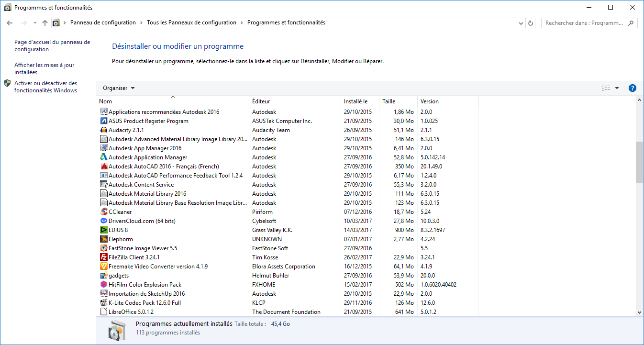
Task: Click install date 14/03/2017
Action: tap(358, 230)
